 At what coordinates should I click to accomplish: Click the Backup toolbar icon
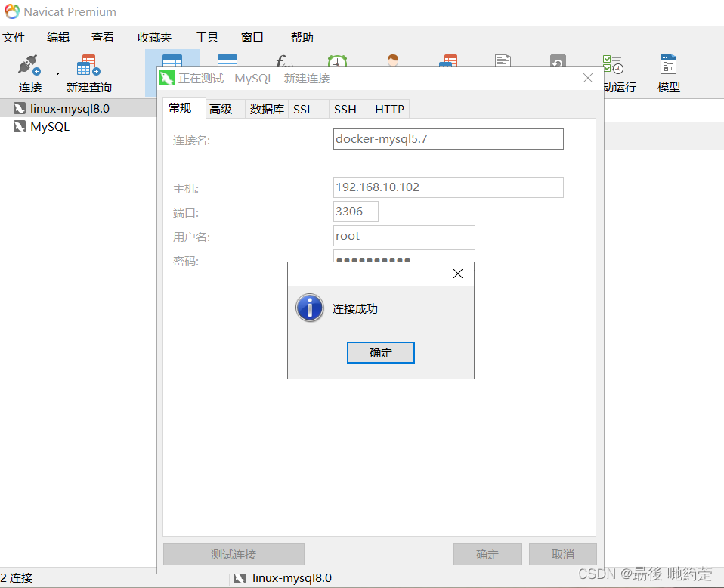tap(558, 60)
